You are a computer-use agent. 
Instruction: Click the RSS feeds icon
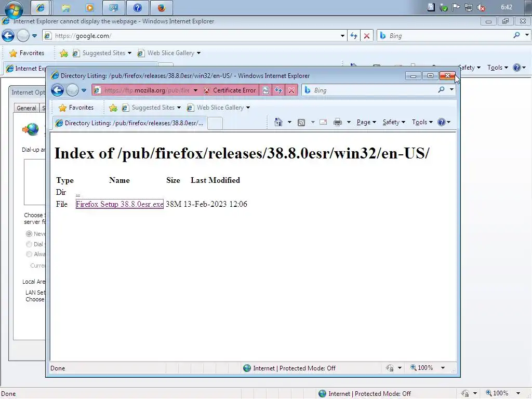(301, 122)
